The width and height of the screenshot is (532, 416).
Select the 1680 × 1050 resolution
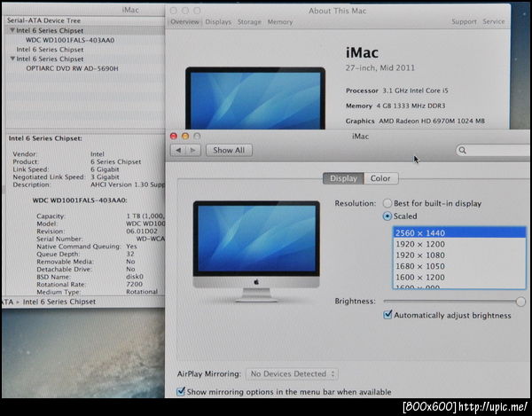[x=459, y=266]
